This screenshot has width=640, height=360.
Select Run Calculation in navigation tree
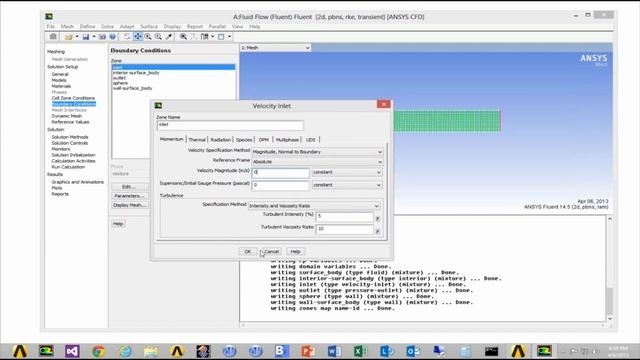pos(68,167)
